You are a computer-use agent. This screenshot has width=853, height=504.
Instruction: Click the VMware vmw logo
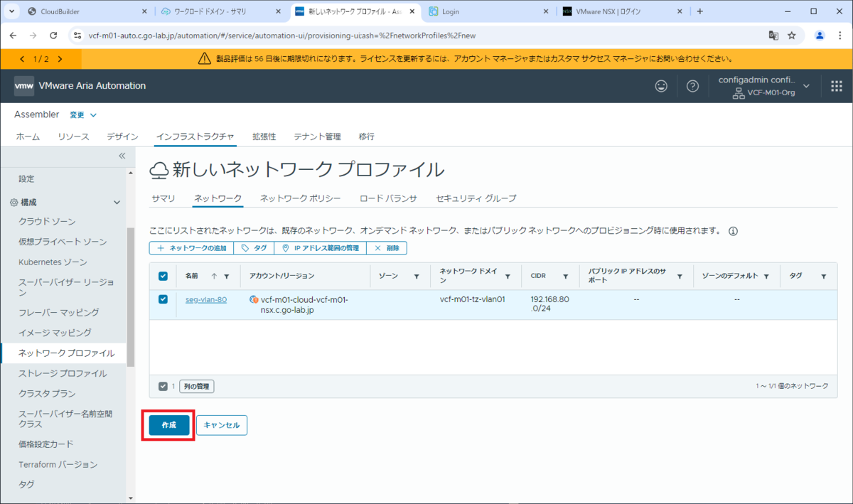[x=24, y=86]
